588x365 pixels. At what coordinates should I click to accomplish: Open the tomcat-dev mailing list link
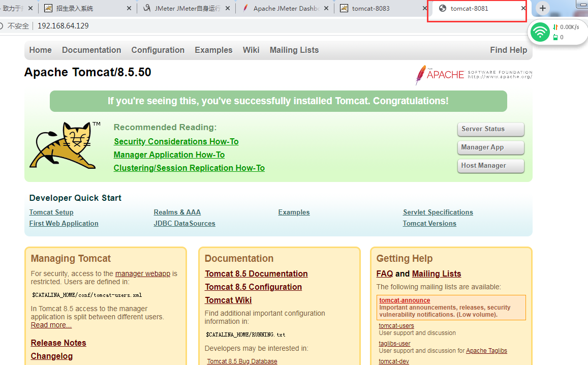tap(394, 361)
